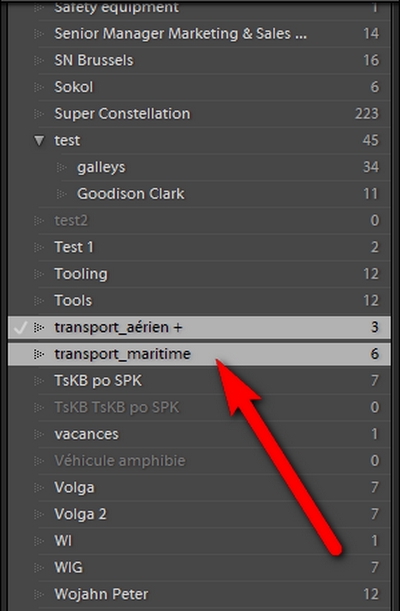400x611 pixels.
Task: Select the Wojahn Peter keyword
Action: [x=101, y=595]
